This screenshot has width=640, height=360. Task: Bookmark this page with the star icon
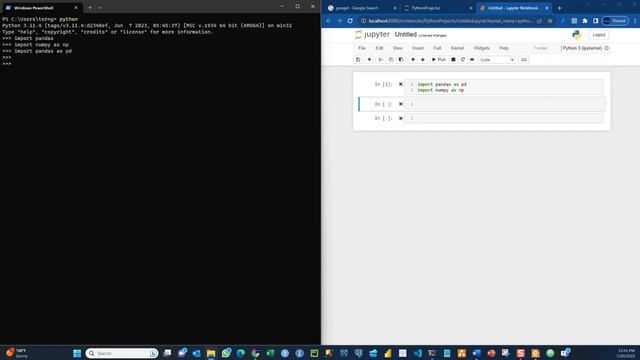[x=550, y=21]
